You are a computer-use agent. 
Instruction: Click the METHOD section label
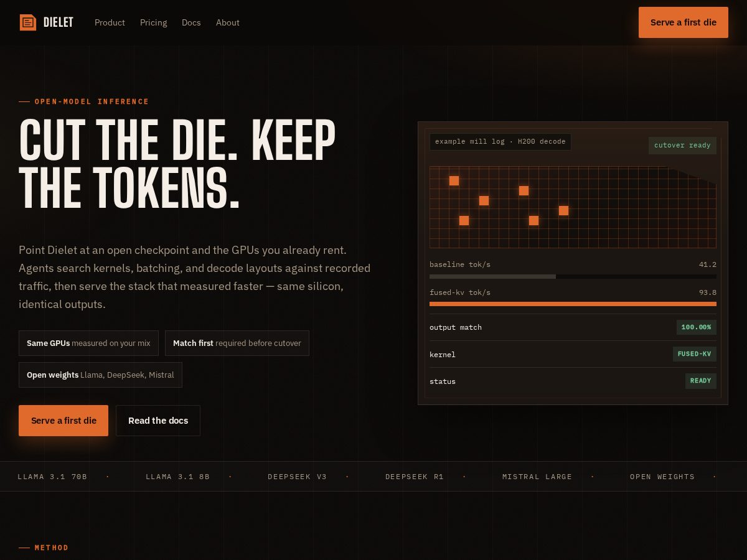52,548
